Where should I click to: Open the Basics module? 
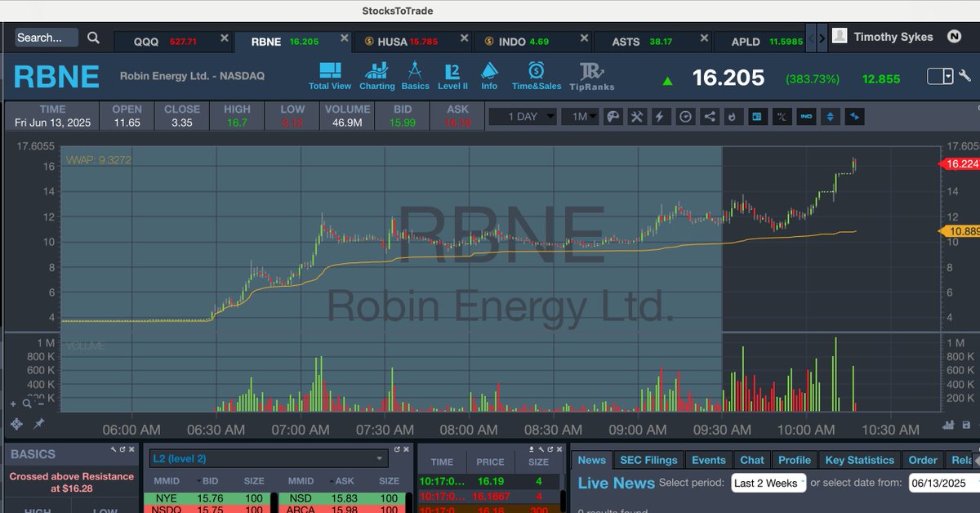tap(415, 76)
